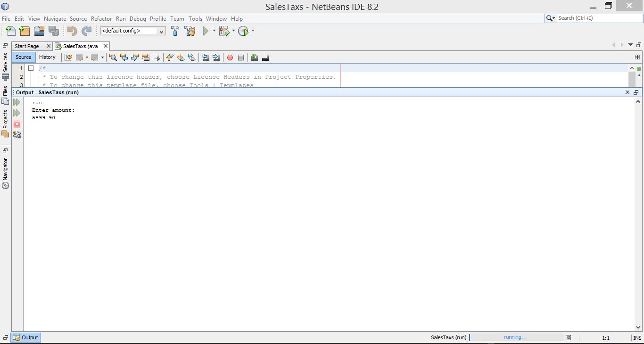Screen dimensions: 644x344
Task: Run the project with green play icon
Action: point(206,31)
